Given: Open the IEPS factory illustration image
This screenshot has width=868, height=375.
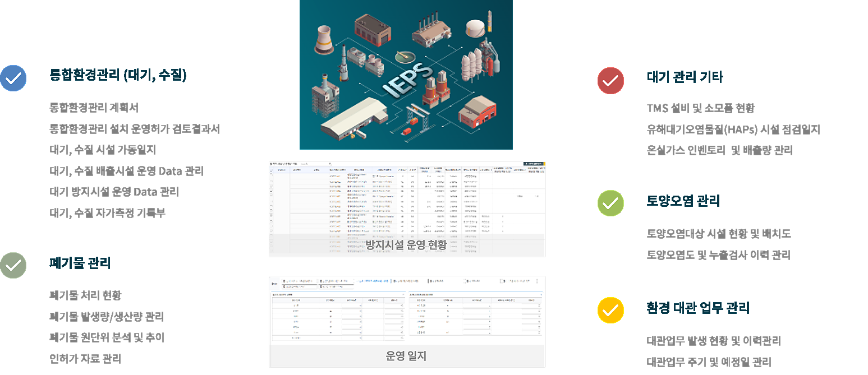Looking at the screenshot, I should coord(406,75).
